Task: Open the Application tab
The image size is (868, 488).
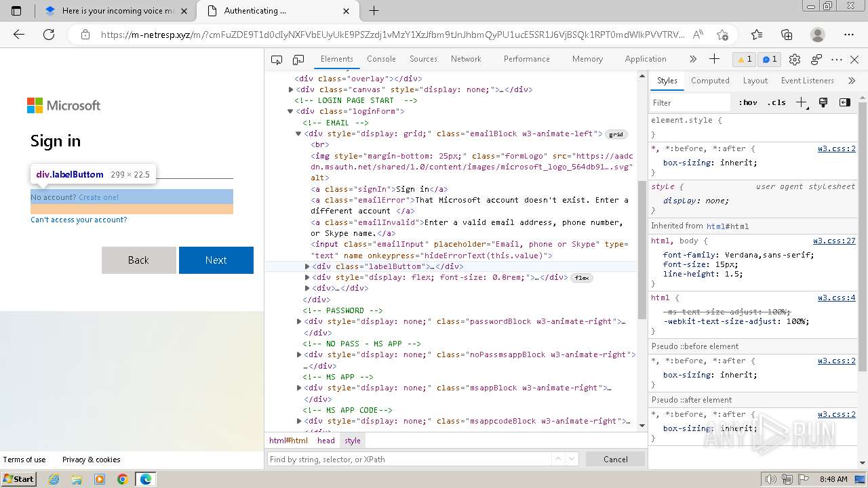Action: (646, 59)
